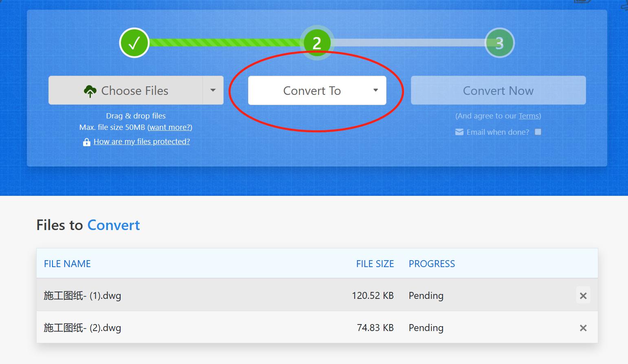Viewport: 628px width, 364px height.
Task: Click the PROGRESS column header
Action: tap(432, 264)
